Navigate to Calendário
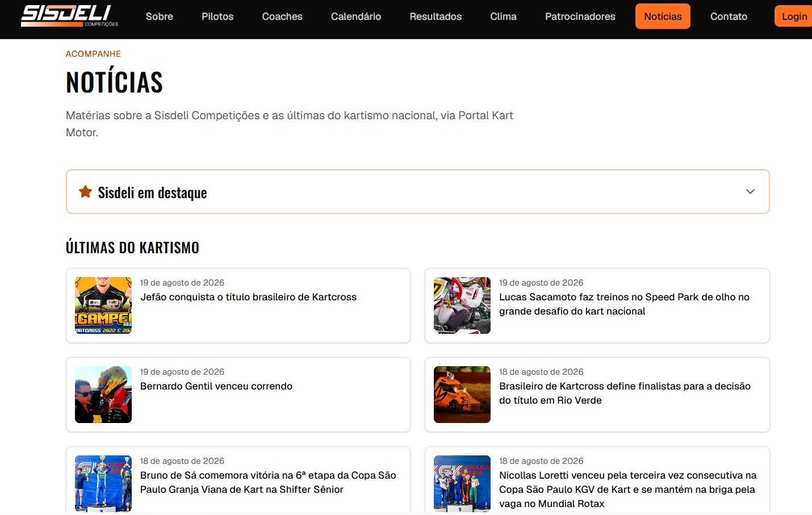812x515 pixels. coord(356,16)
